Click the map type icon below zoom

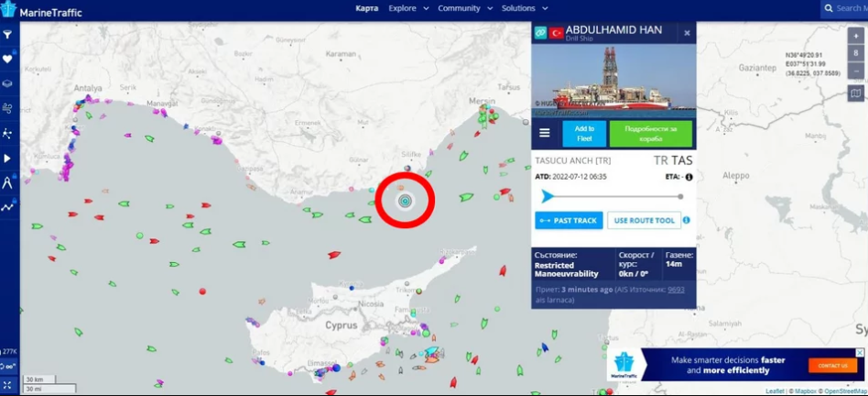[855, 93]
